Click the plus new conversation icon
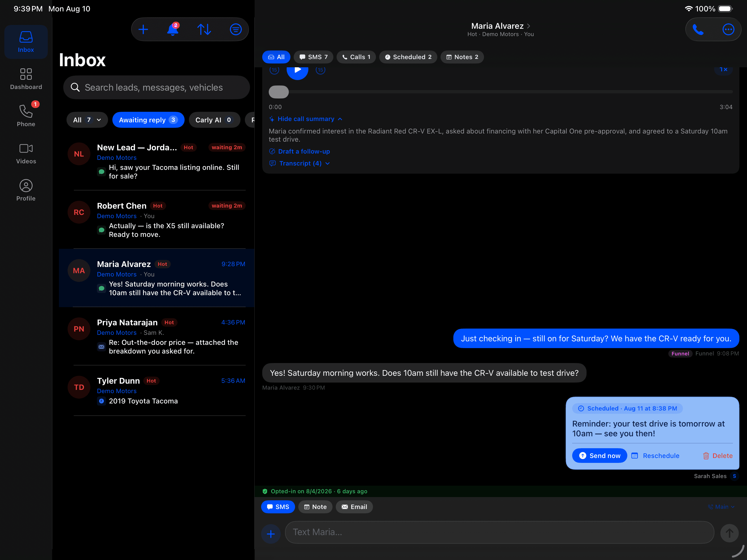 tap(143, 29)
